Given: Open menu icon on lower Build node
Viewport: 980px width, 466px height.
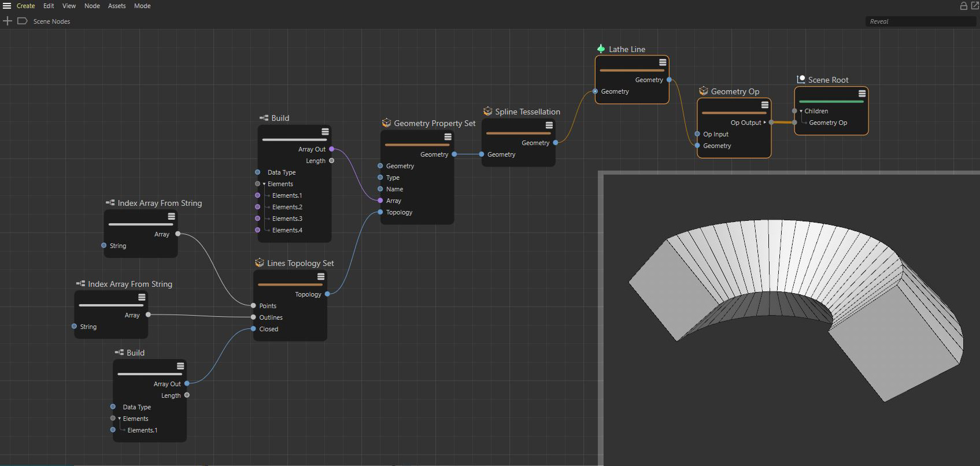Looking at the screenshot, I should point(180,366).
